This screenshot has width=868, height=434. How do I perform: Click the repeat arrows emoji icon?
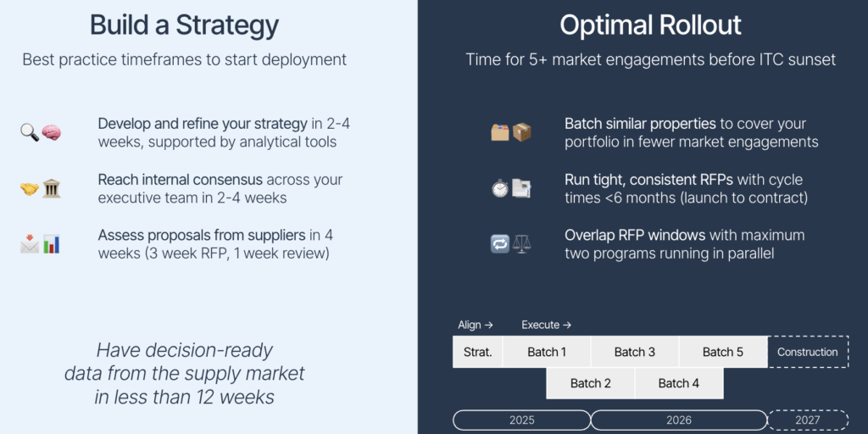point(500,244)
